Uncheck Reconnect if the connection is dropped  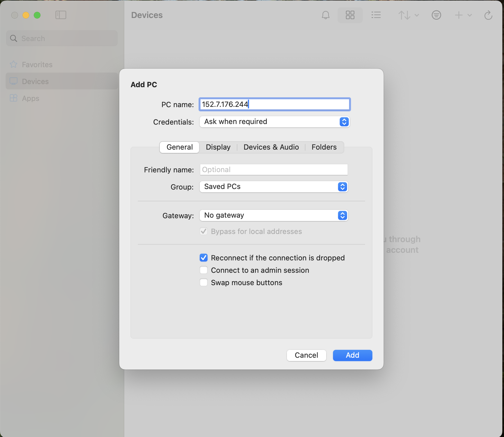pyautogui.click(x=204, y=258)
